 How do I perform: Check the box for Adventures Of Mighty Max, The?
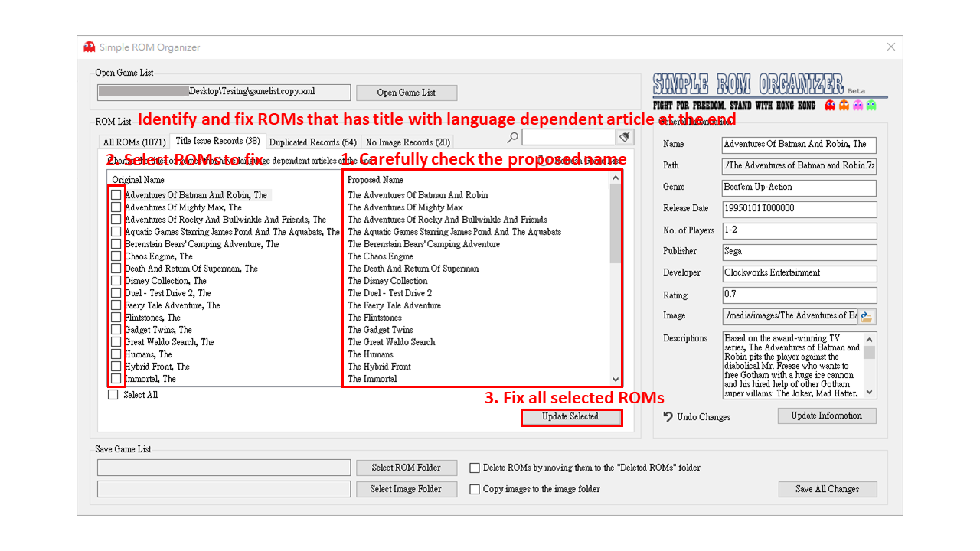[116, 207]
